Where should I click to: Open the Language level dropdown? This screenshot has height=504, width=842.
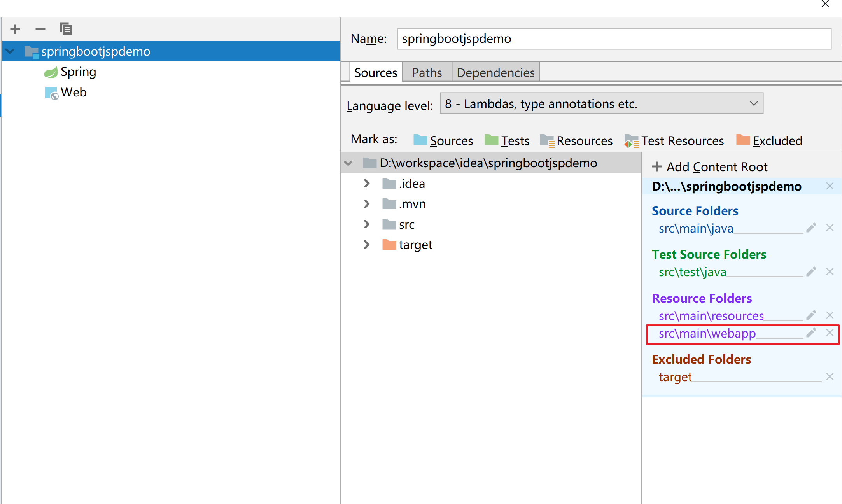pos(601,103)
